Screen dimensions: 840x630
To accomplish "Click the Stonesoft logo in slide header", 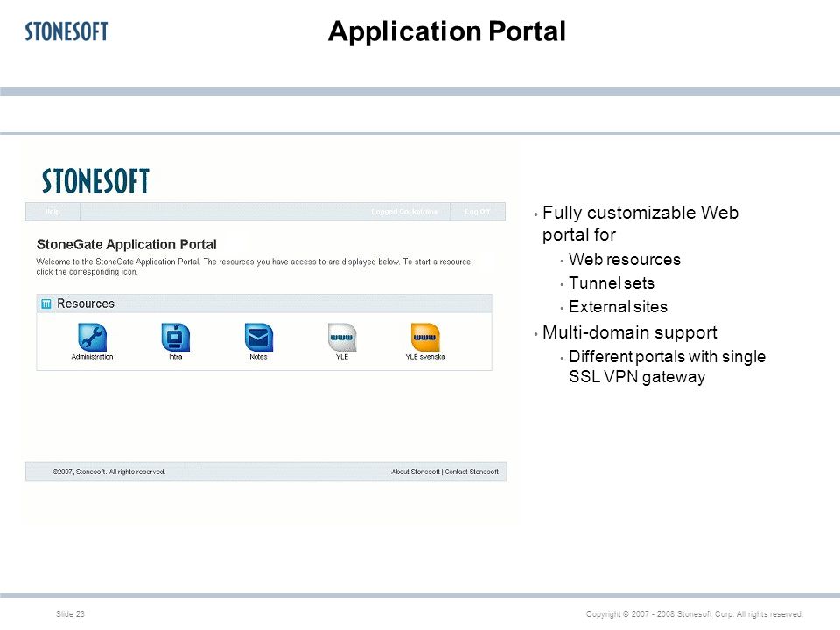I will [x=66, y=31].
